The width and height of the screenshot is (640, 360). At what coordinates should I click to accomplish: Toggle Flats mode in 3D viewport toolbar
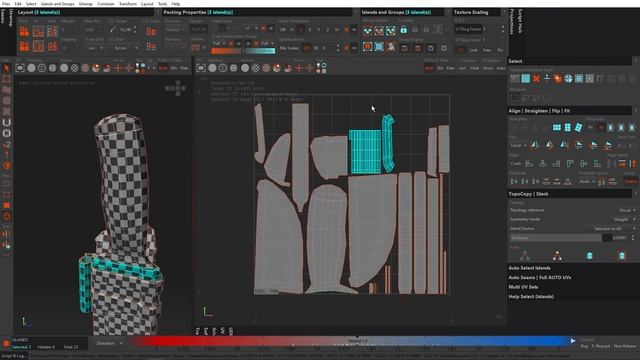(184, 68)
